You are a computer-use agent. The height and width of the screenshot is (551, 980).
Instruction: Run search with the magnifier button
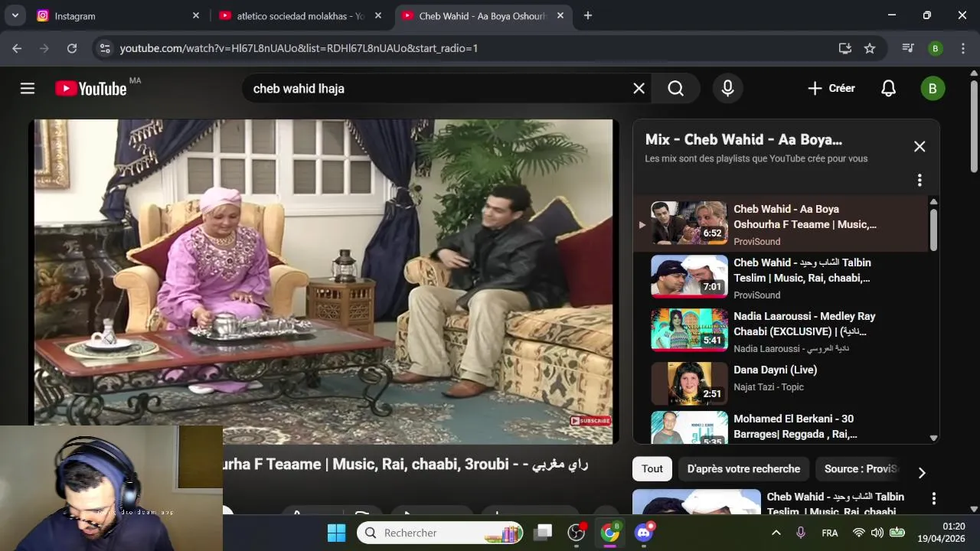coord(675,89)
